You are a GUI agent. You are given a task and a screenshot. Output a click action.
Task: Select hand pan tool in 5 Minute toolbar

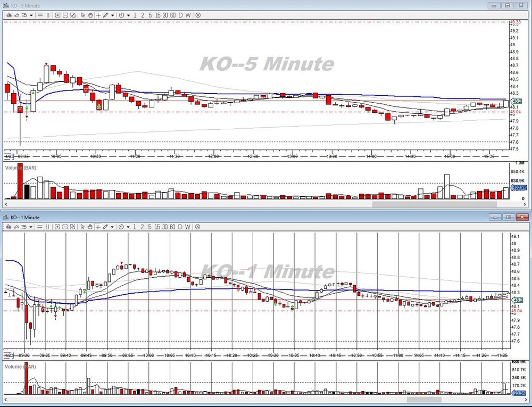[90, 15]
